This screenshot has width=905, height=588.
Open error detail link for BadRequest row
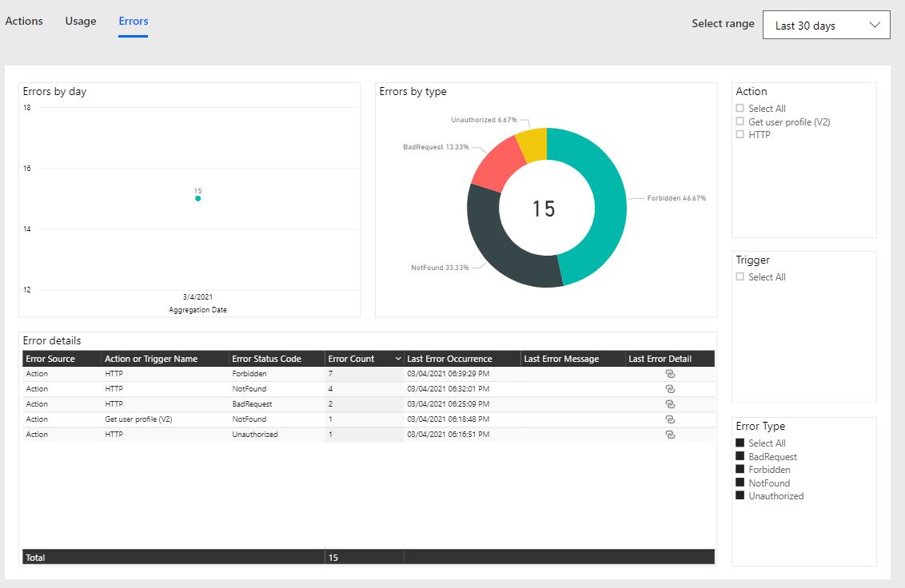pyautogui.click(x=669, y=403)
